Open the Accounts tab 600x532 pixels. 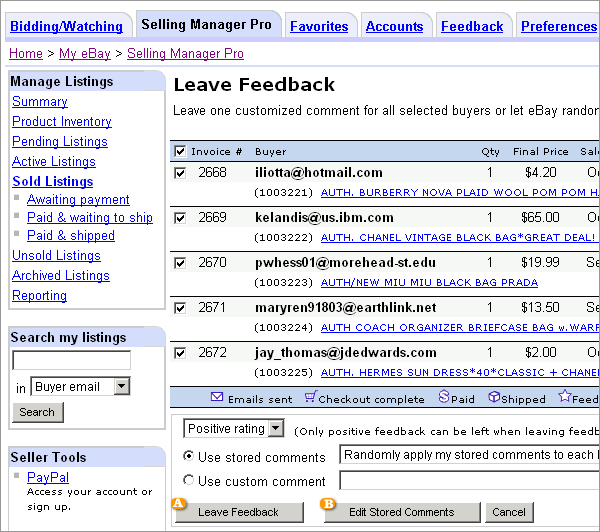[395, 26]
